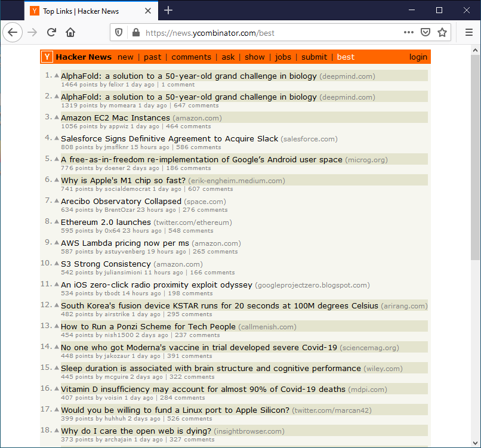Open the 'comments' section in header
481x448 pixels.
pos(191,57)
